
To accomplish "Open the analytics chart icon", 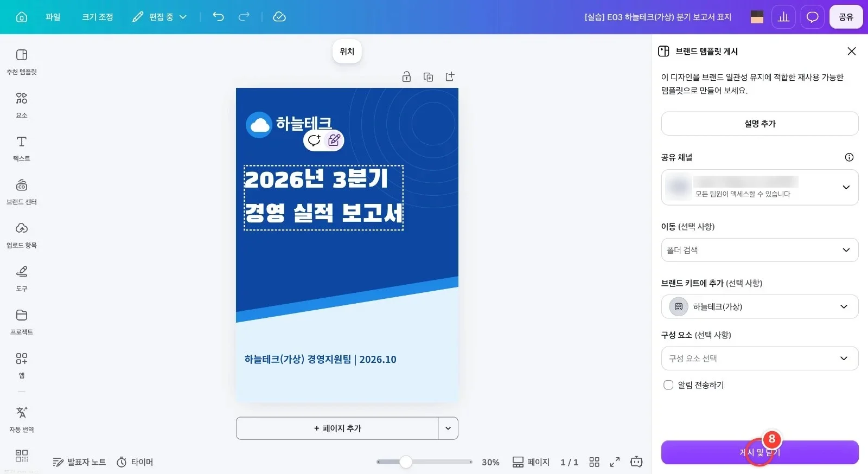I will (x=783, y=17).
